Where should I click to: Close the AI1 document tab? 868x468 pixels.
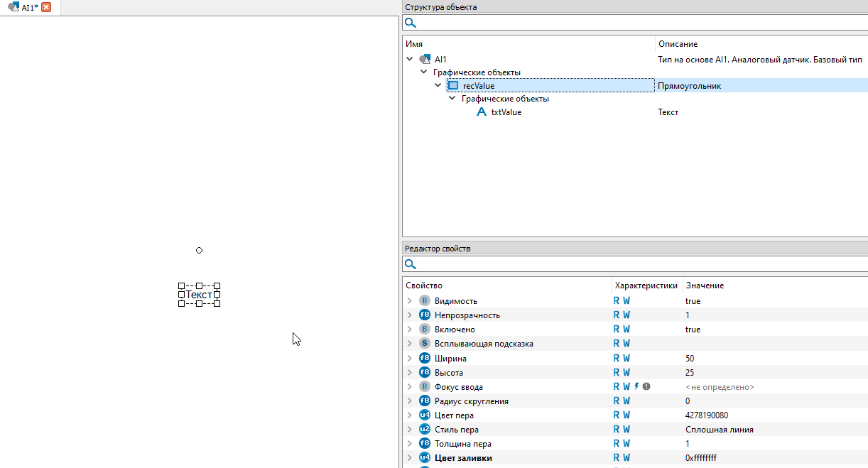point(46,7)
